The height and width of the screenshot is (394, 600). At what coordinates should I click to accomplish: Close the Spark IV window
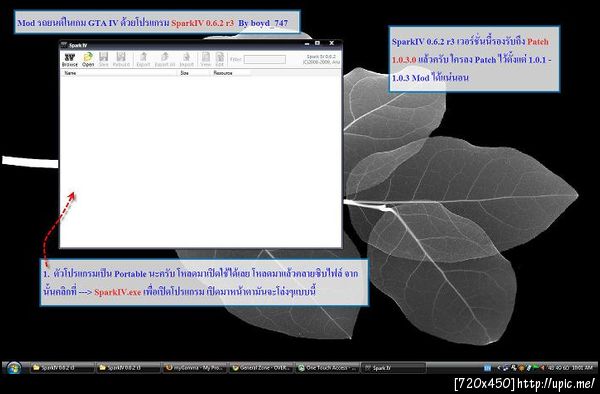click(x=332, y=44)
